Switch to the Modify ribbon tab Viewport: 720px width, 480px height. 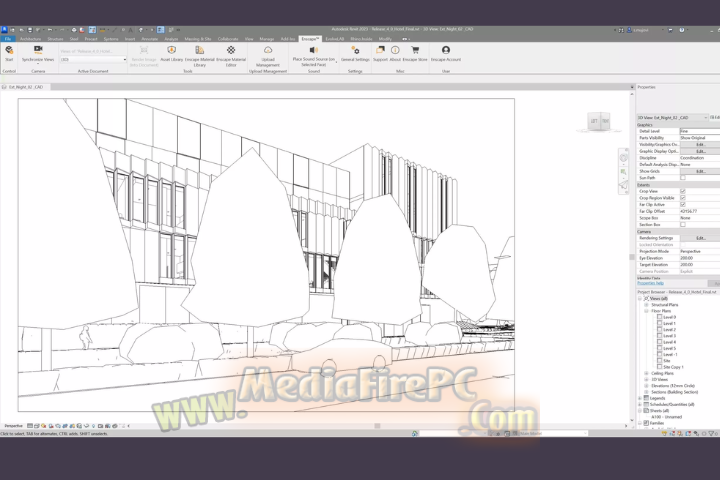385,39
